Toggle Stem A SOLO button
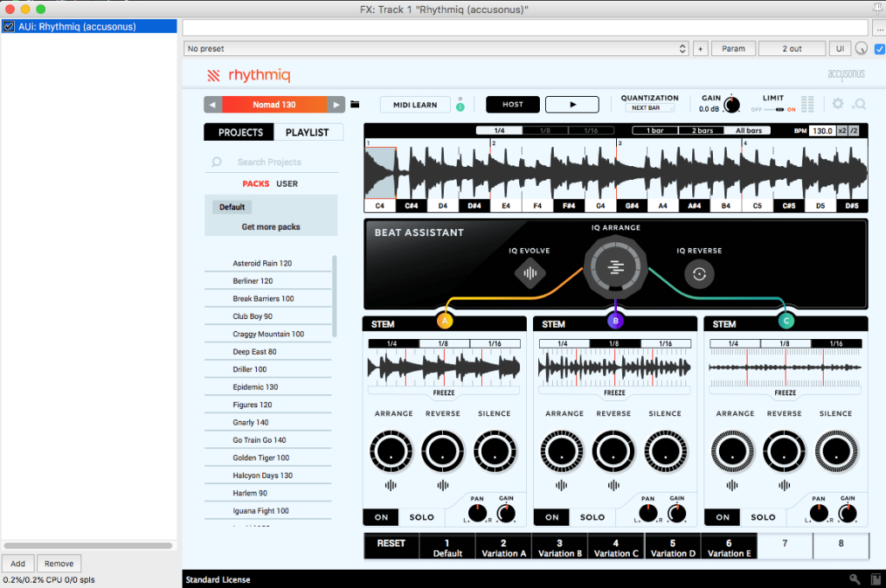886x588 pixels. point(421,517)
